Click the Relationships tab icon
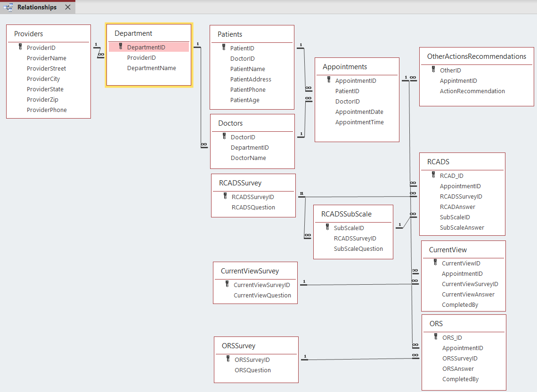Image resolution: width=537 pixels, height=392 pixels. click(x=8, y=7)
